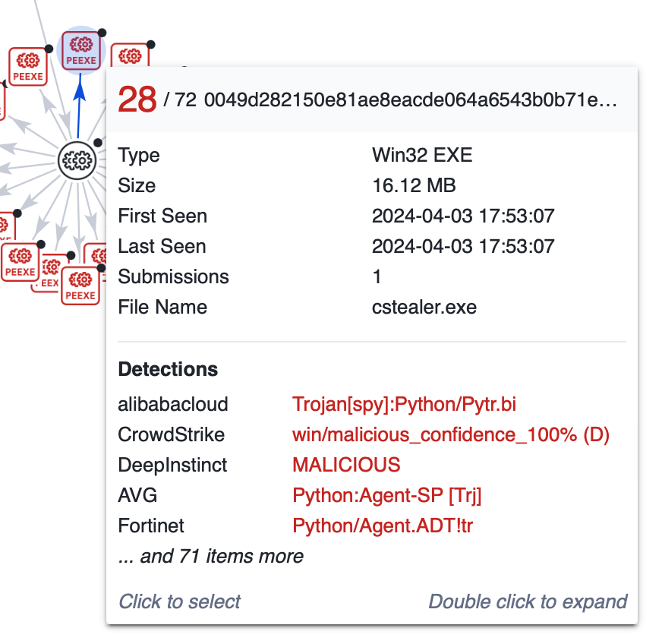Select the highlighted PEEXE node
Screen dimensions: 662x644
(x=80, y=51)
